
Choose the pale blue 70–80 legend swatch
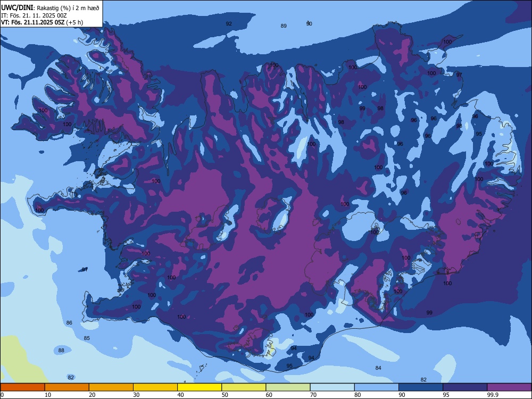(x=332, y=387)
